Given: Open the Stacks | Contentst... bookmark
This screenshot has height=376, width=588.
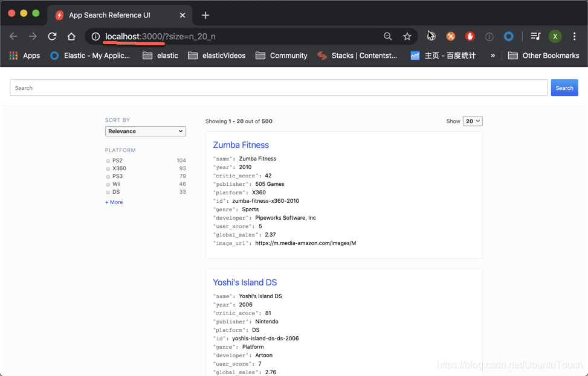Looking at the screenshot, I should 357,56.
